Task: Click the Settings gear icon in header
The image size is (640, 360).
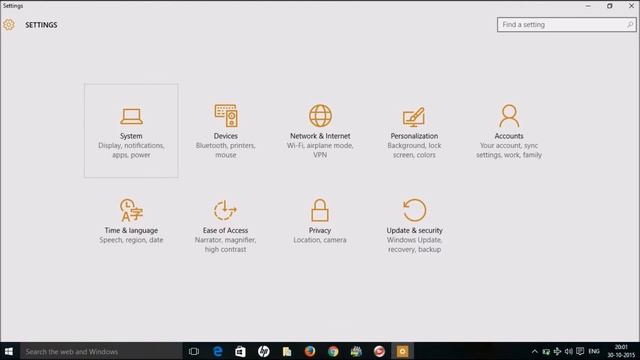Action: coord(9,24)
